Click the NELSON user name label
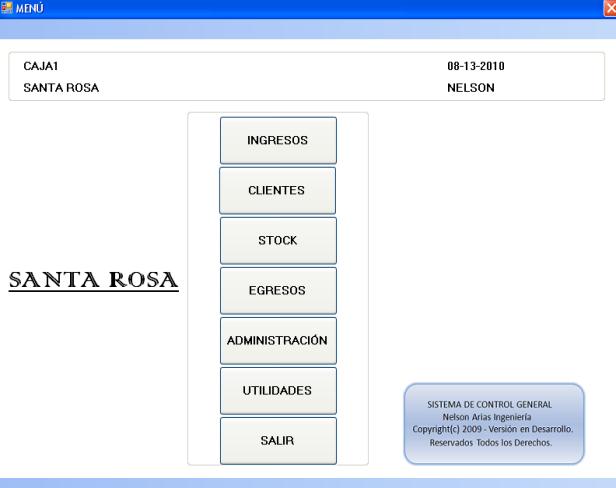The height and width of the screenshot is (488, 616). coord(471,87)
